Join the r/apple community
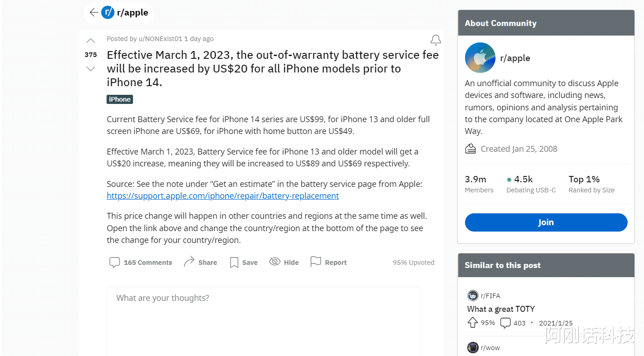 (546, 222)
